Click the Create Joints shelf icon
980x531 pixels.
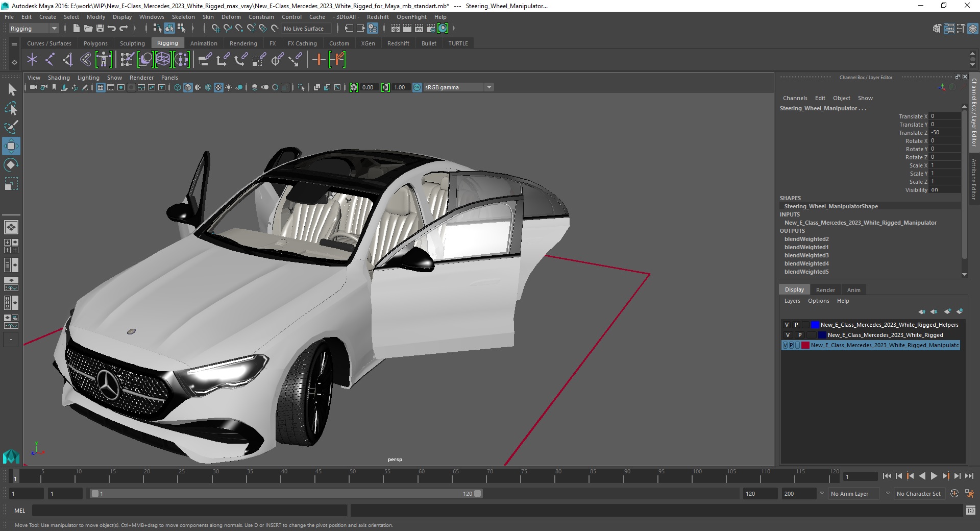[50, 60]
